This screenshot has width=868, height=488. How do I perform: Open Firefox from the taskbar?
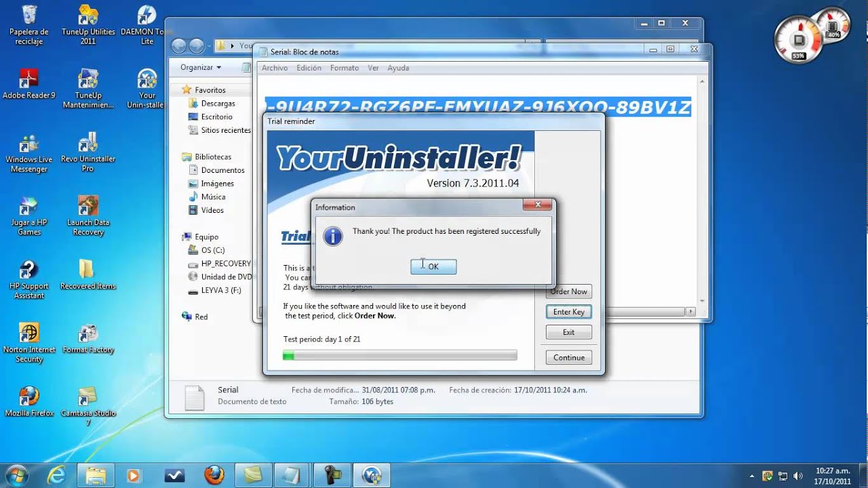tap(214, 475)
